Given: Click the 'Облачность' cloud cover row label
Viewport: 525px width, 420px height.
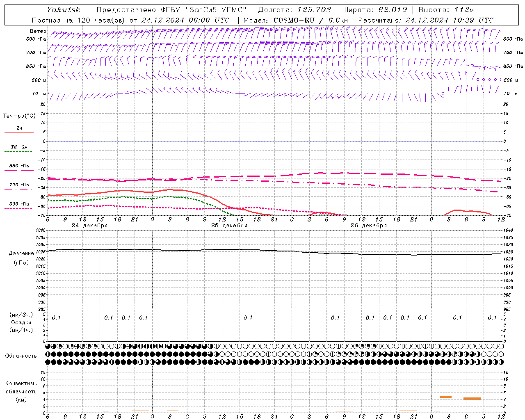Looking at the screenshot, I should point(21,356).
